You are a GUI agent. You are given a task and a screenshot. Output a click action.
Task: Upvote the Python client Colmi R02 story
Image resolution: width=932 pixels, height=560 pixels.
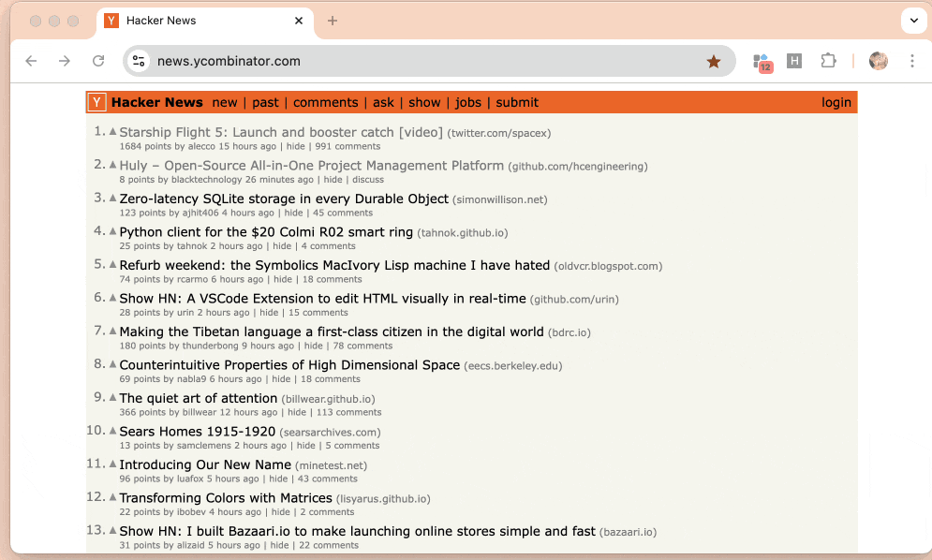[x=113, y=231]
